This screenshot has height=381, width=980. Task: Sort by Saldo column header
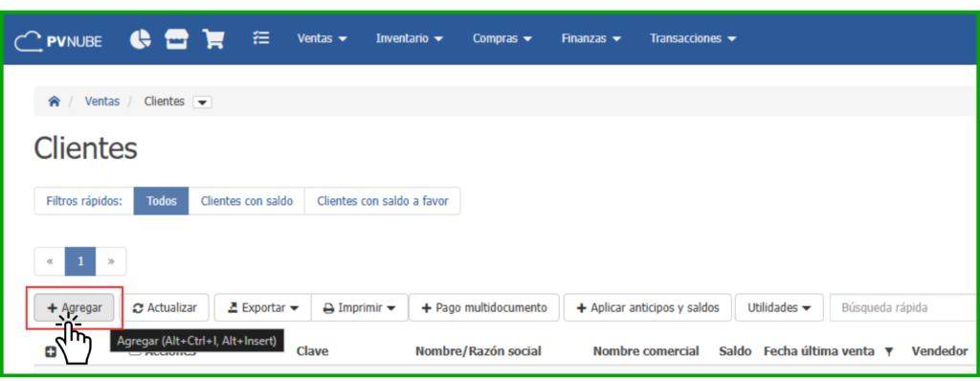735,351
